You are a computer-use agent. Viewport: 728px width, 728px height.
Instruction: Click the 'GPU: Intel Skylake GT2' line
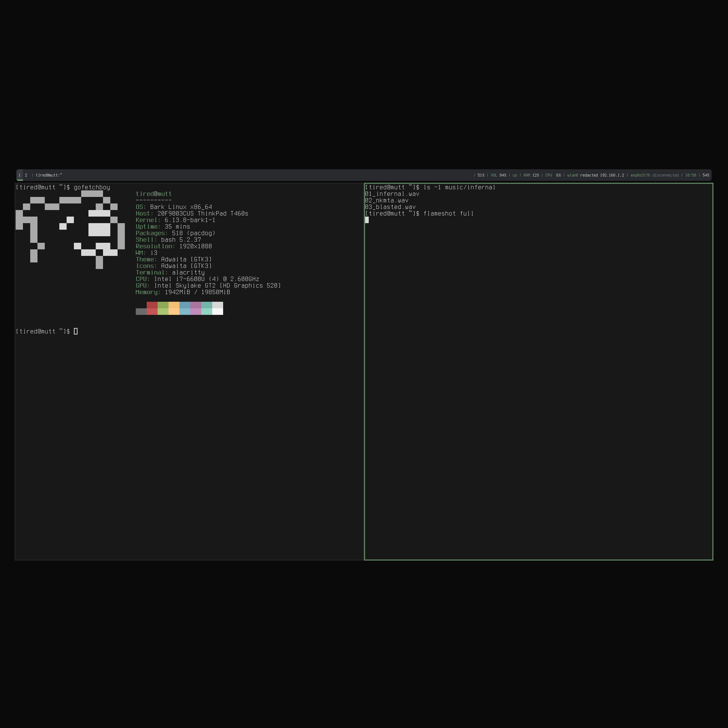click(x=208, y=286)
